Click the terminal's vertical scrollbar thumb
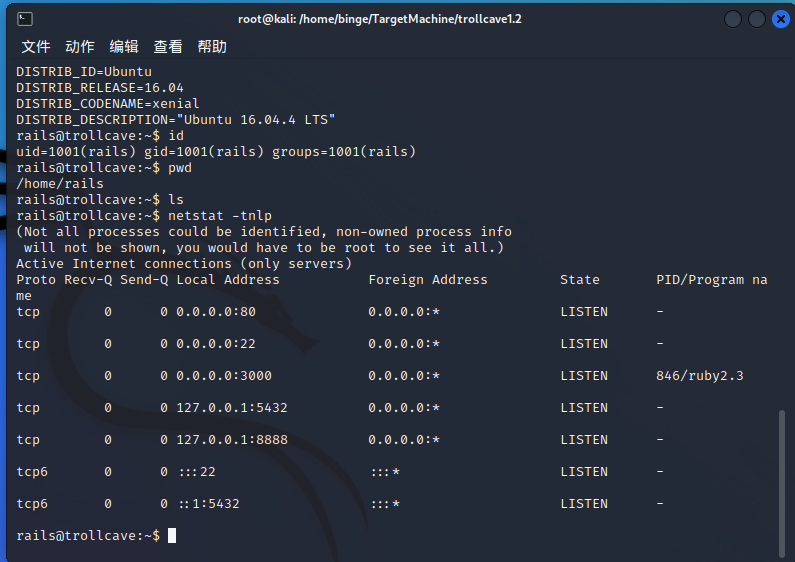Screen dimensions: 795x562 coord(782,483)
